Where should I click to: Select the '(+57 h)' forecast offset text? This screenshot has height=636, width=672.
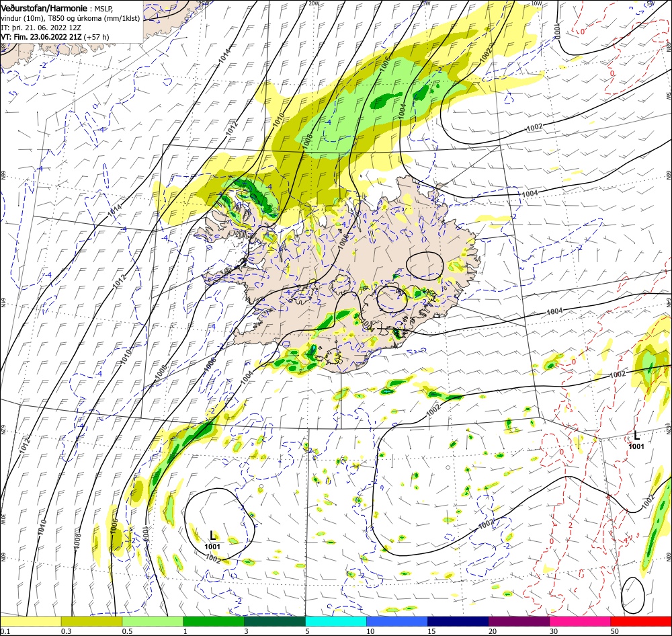coord(96,37)
